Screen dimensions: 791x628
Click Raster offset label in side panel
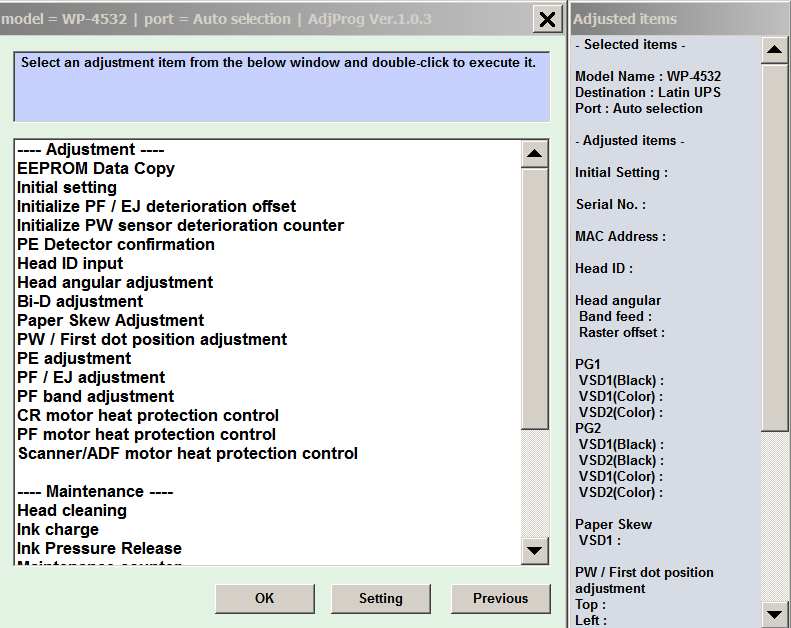click(x=622, y=333)
